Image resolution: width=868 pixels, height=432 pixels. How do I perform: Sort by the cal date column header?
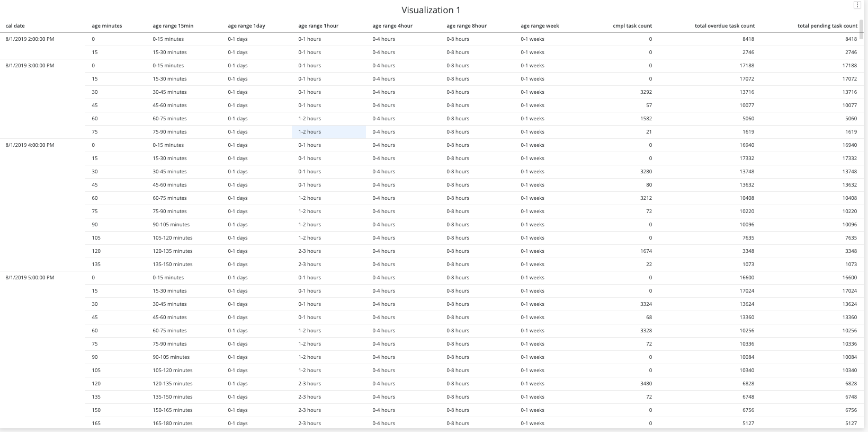coord(15,26)
